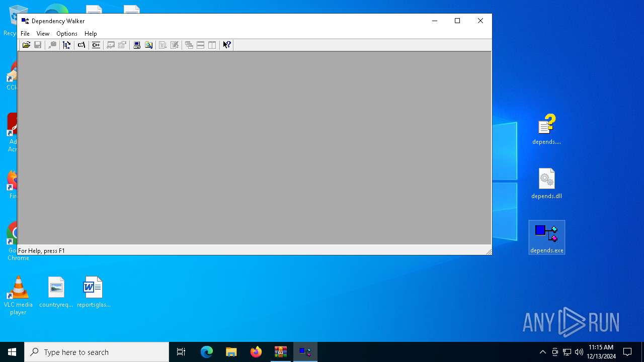Click Dependency Walker taskbar button
Image resolution: width=644 pixels, height=362 pixels.
point(305,352)
